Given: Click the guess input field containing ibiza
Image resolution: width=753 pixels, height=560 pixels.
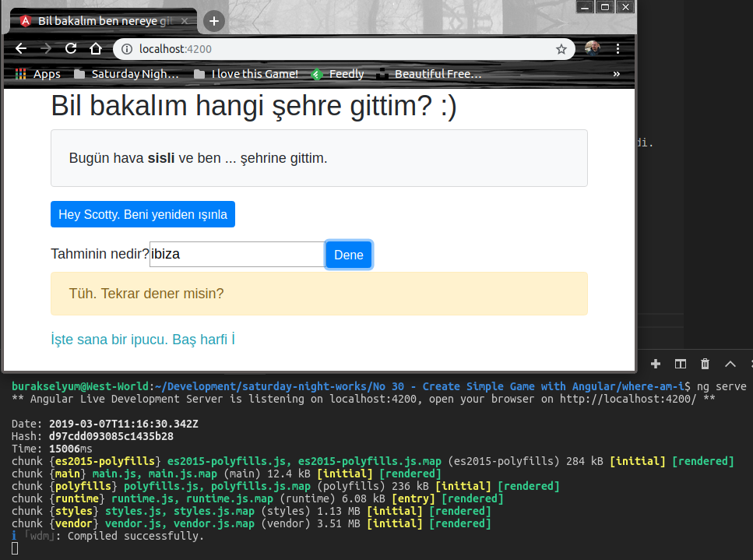Looking at the screenshot, I should (x=237, y=254).
